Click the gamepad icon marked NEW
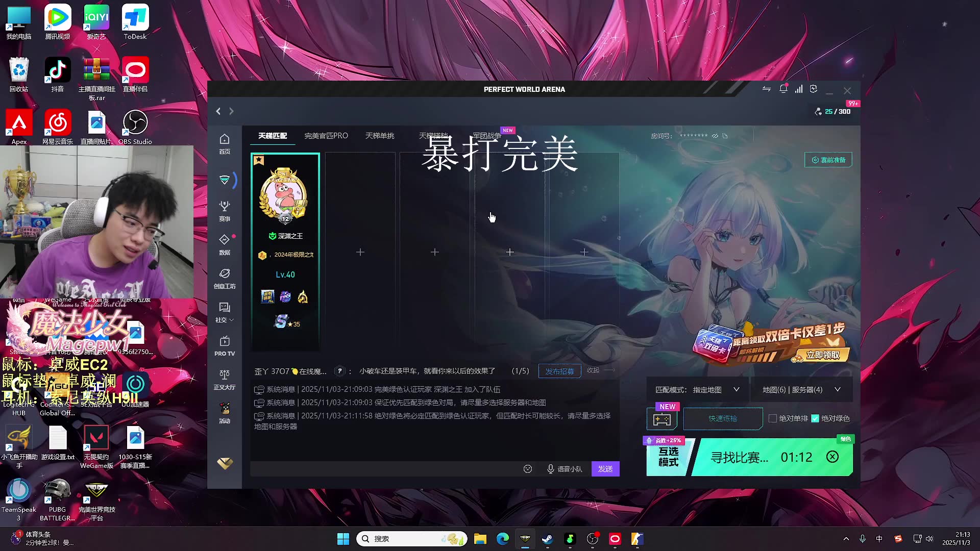 click(662, 420)
